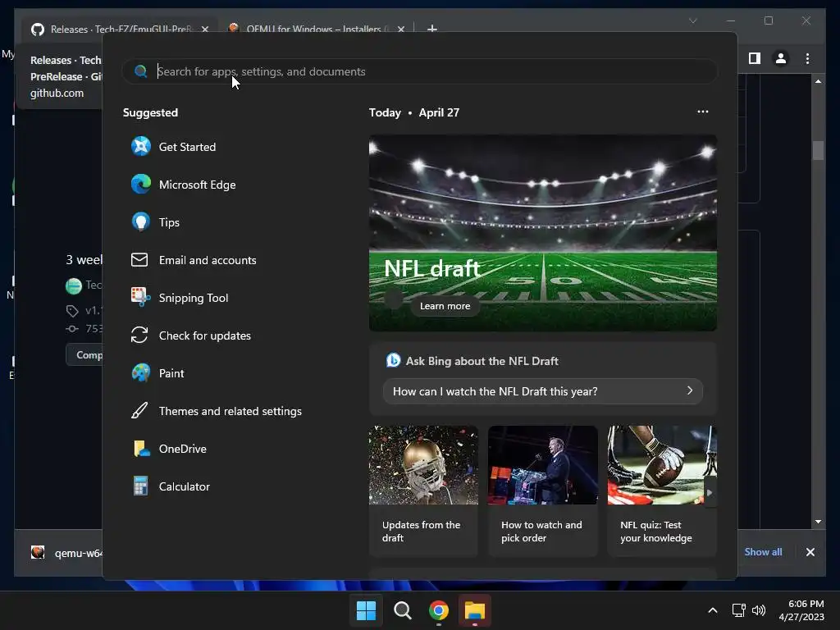The image size is (840, 630).
Task: Launch the Calculator app
Action: [171, 486]
